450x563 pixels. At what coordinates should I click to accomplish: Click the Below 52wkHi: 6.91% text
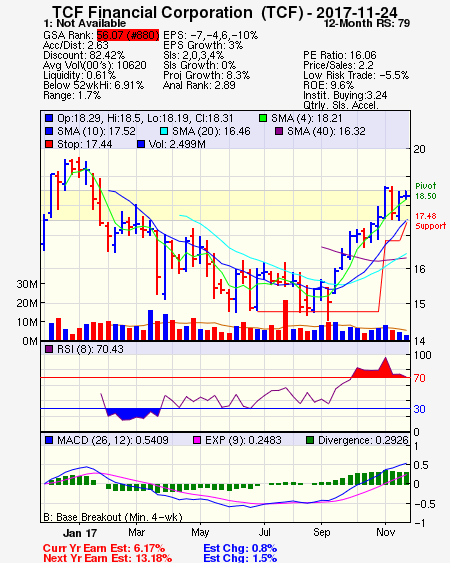click(93, 85)
